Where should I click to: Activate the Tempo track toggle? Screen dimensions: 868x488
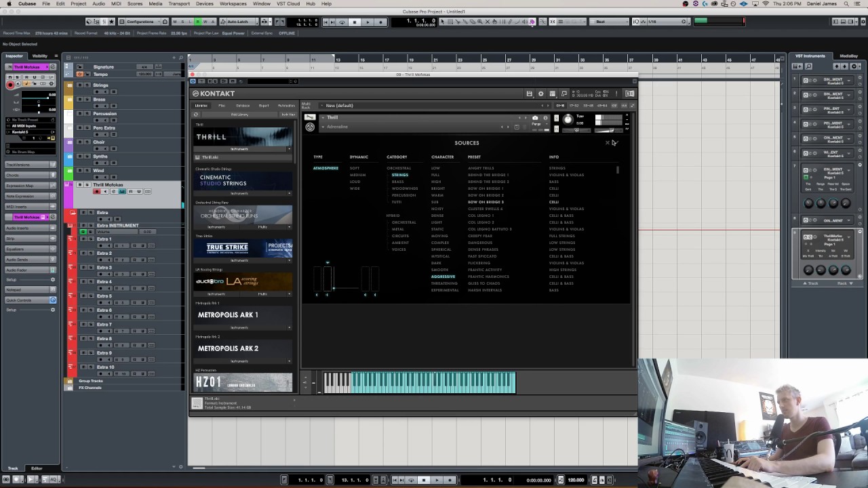tap(79, 74)
